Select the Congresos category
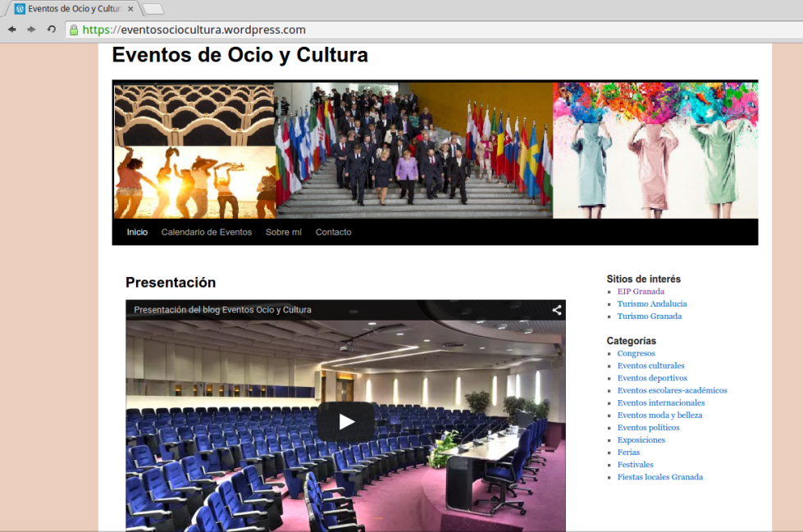Image resolution: width=803 pixels, height=532 pixels. pyautogui.click(x=636, y=353)
